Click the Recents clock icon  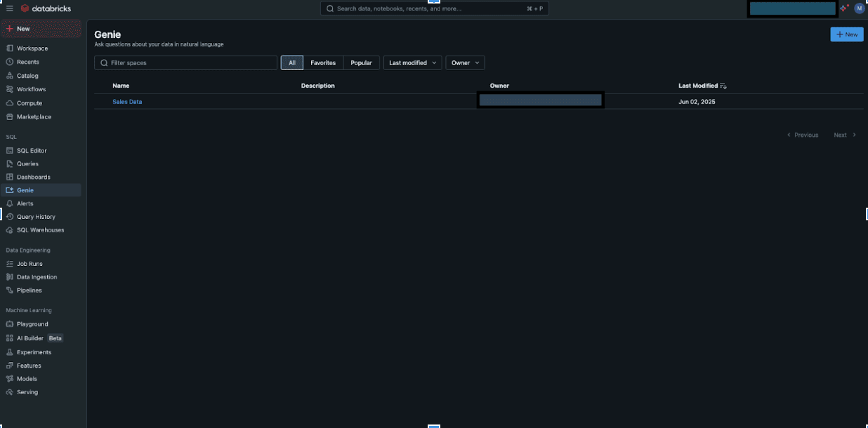coord(10,62)
